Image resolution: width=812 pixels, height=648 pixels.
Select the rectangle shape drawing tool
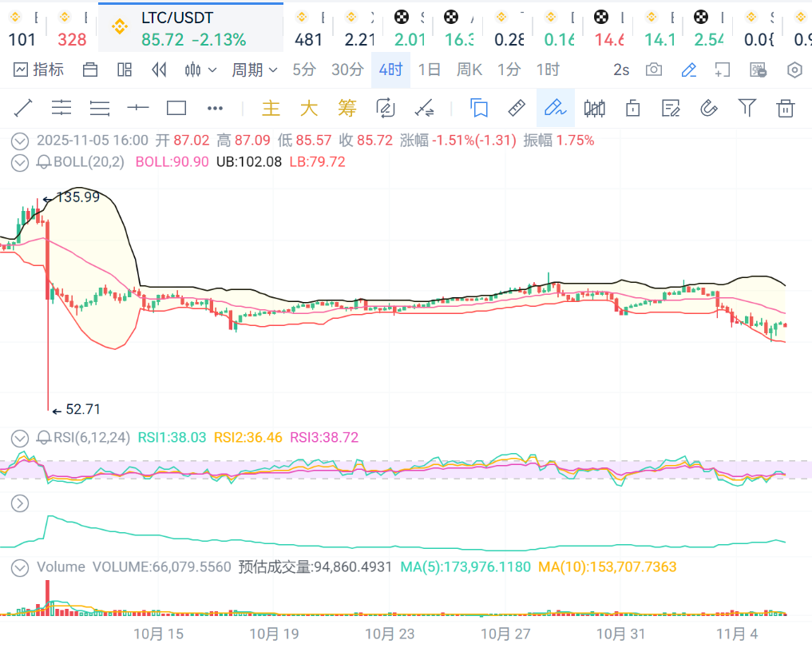176,108
